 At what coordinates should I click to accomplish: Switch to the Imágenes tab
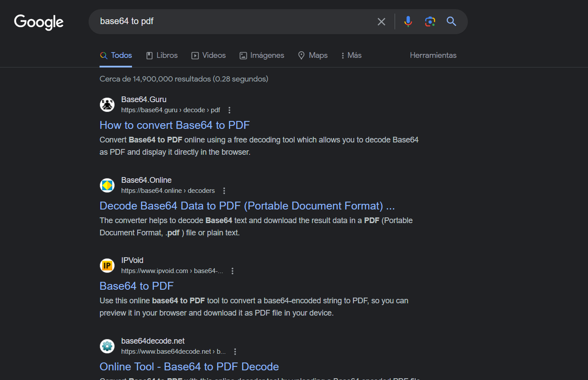point(262,55)
